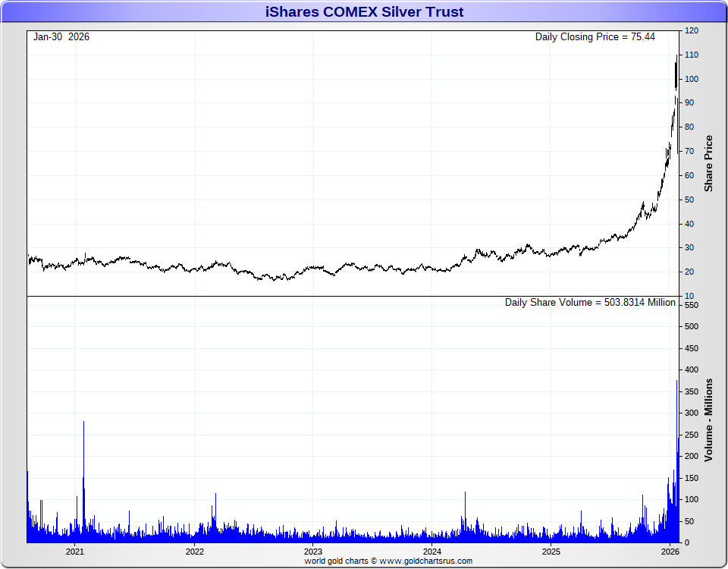Click the 250 tick on the Volume axis
728x569 pixels.
[x=692, y=435]
